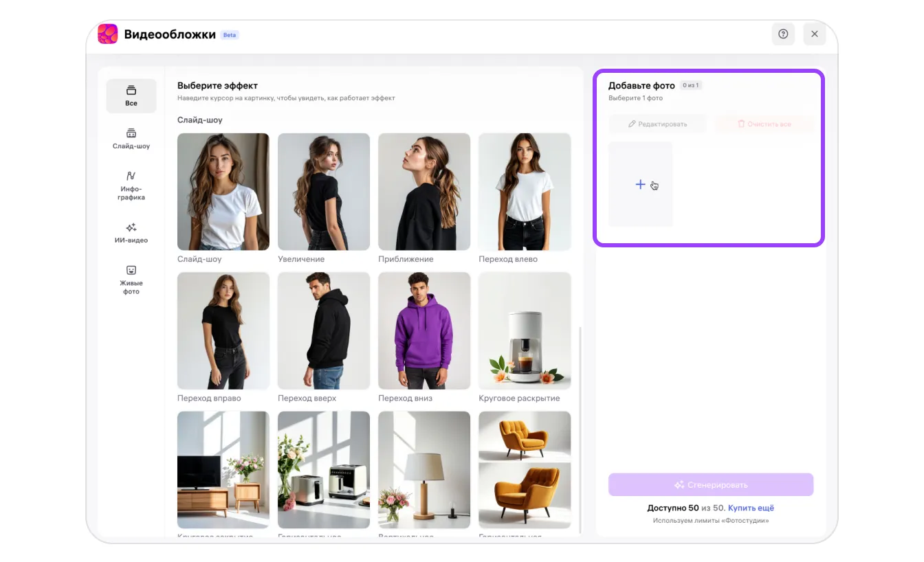924x562 pixels.
Task: Select the Живые фото category
Action: coord(131,280)
